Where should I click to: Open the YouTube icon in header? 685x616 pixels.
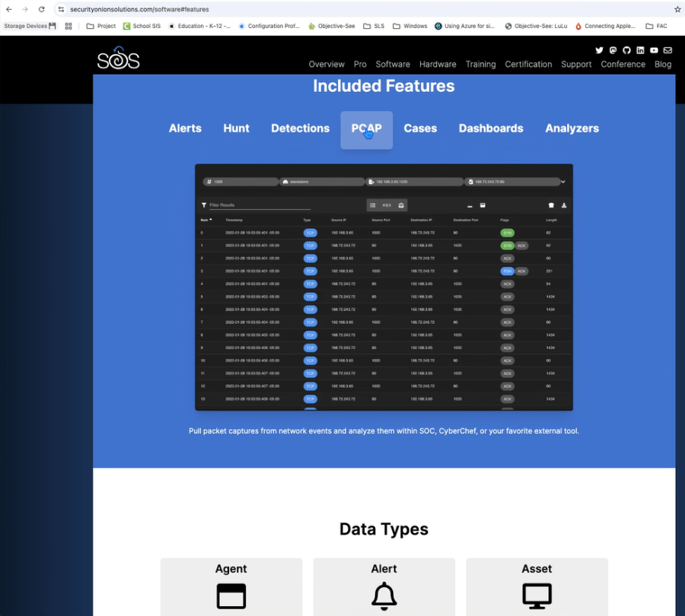pyautogui.click(x=654, y=50)
